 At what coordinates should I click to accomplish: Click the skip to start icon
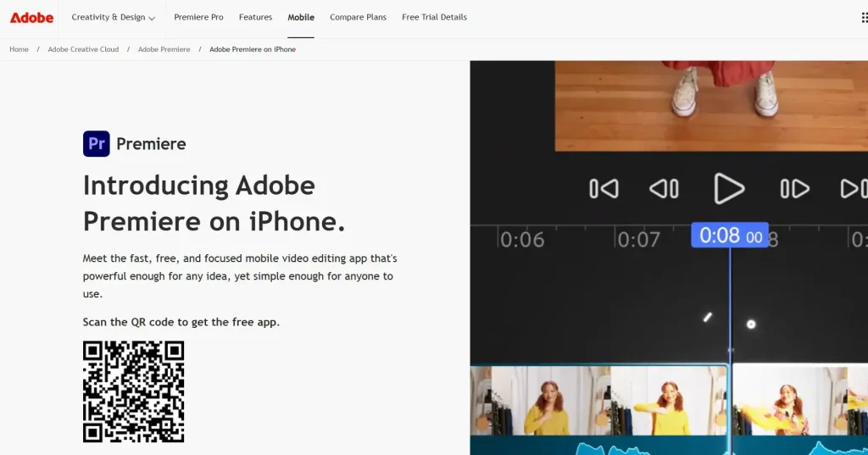(604, 188)
